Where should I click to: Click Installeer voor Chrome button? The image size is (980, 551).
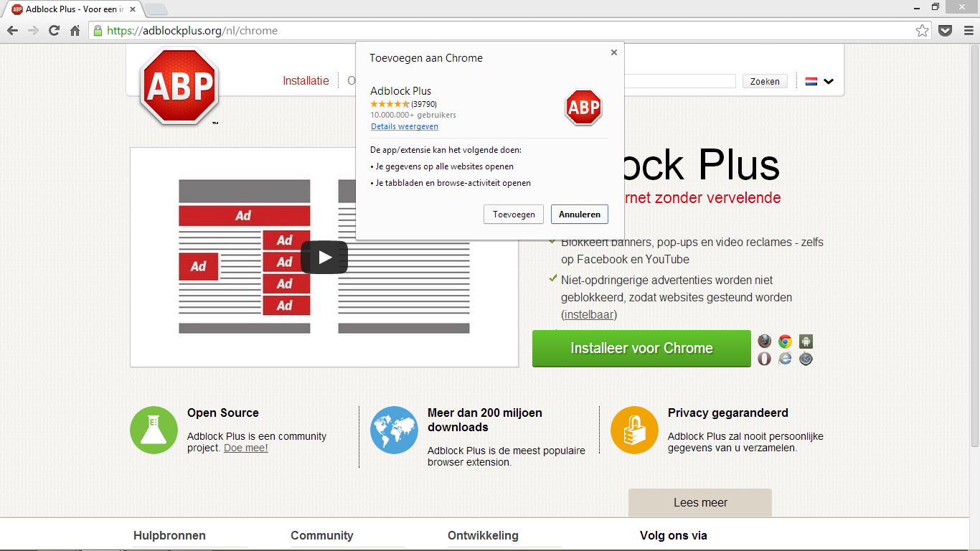[x=641, y=348]
